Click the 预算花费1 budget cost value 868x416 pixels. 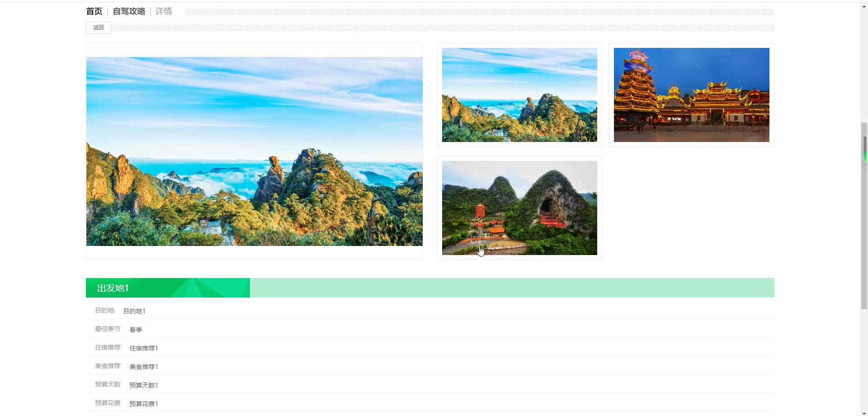[x=144, y=404]
